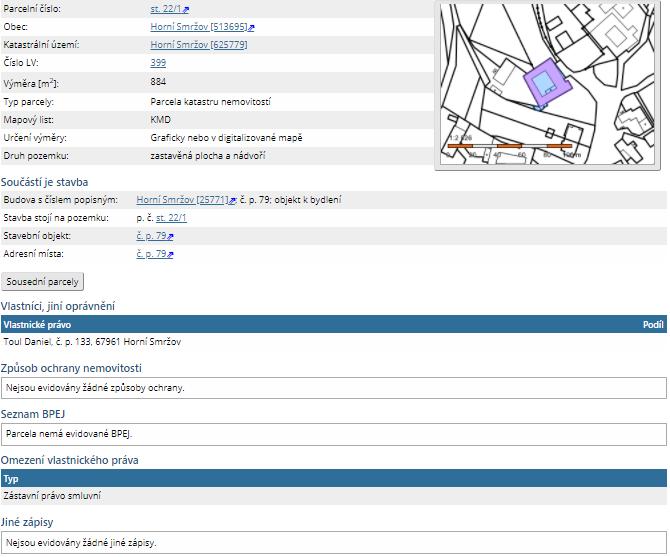670x557 pixels.
Task: Click the 'Omezení vlastnického práva' heading
Action: click(x=70, y=460)
